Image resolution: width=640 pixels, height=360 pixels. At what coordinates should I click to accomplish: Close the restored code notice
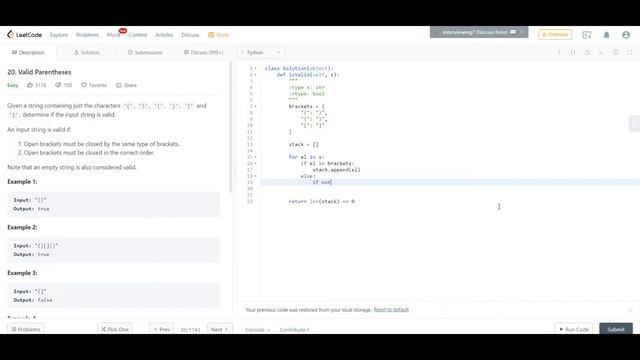pyautogui.click(x=630, y=310)
